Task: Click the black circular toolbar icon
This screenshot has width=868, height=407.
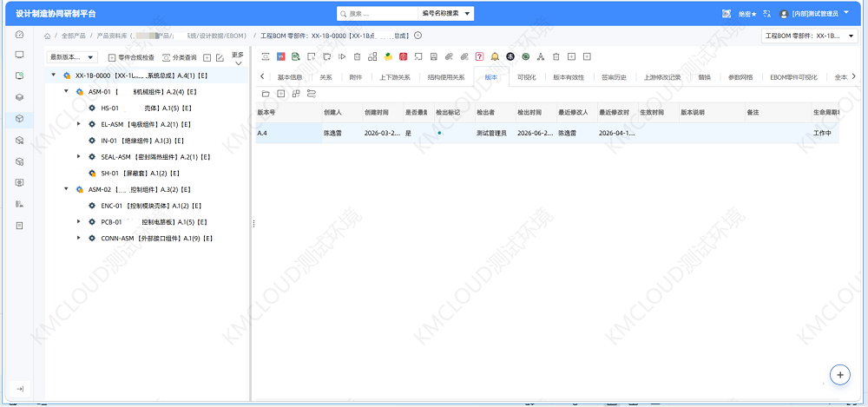Action: (x=510, y=56)
